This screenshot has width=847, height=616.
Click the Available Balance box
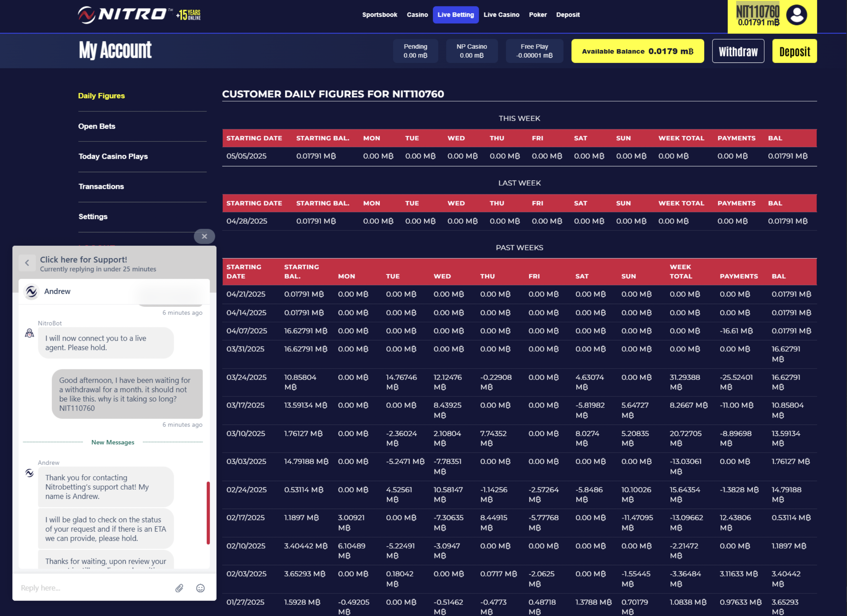click(x=638, y=51)
